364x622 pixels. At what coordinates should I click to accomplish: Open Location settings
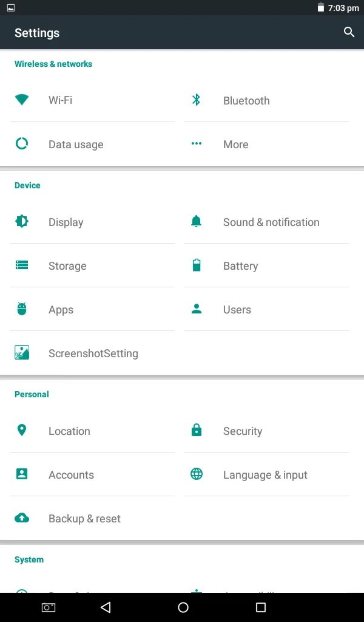pyautogui.click(x=92, y=431)
